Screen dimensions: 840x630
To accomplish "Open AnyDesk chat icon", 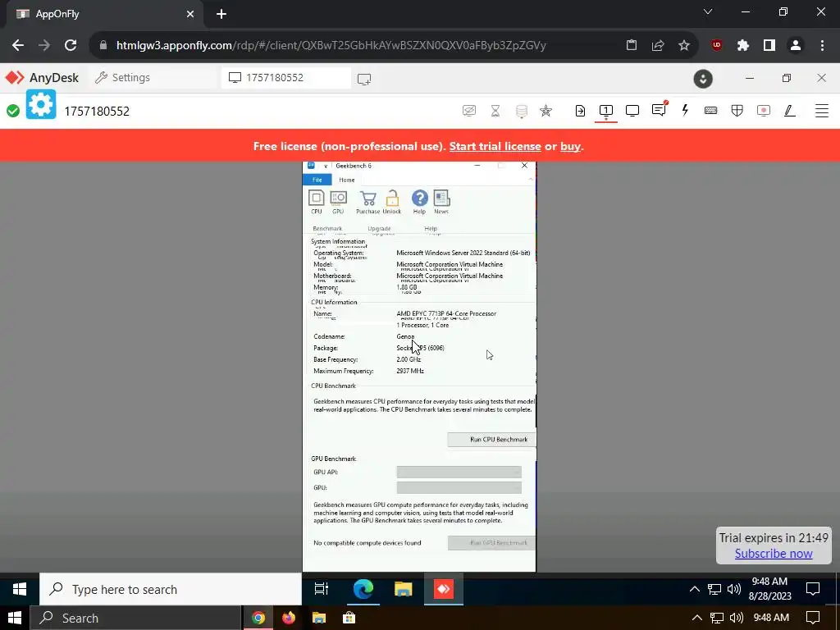I will [659, 110].
